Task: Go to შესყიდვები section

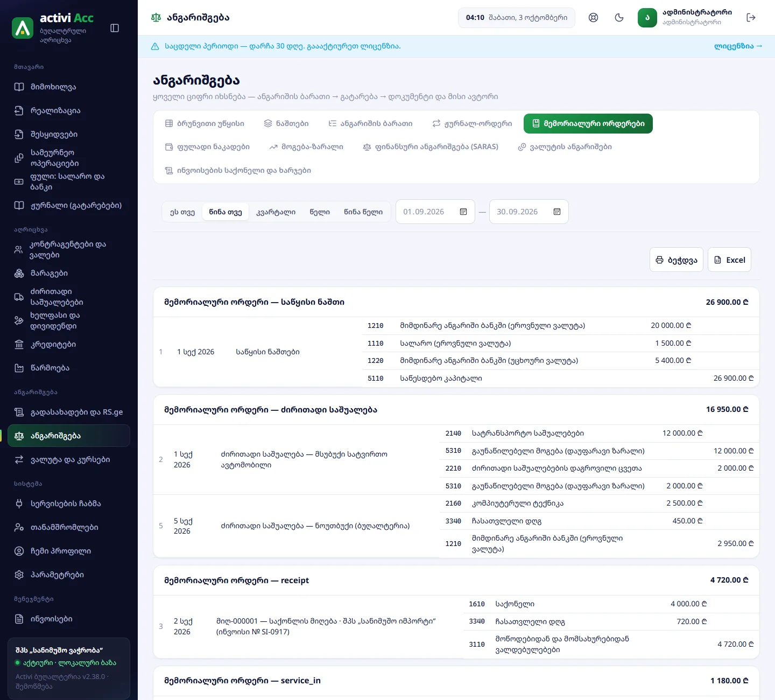Action: coord(69,134)
